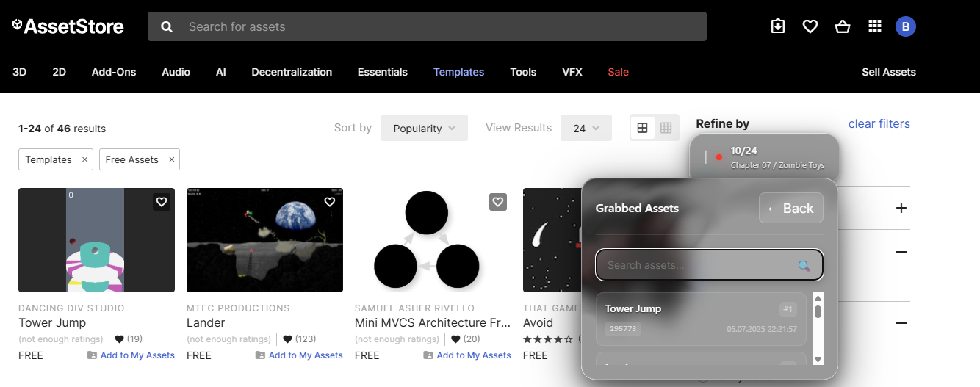Click the 10/24 Chapter 07 Zombie Toys indicator

(x=764, y=157)
